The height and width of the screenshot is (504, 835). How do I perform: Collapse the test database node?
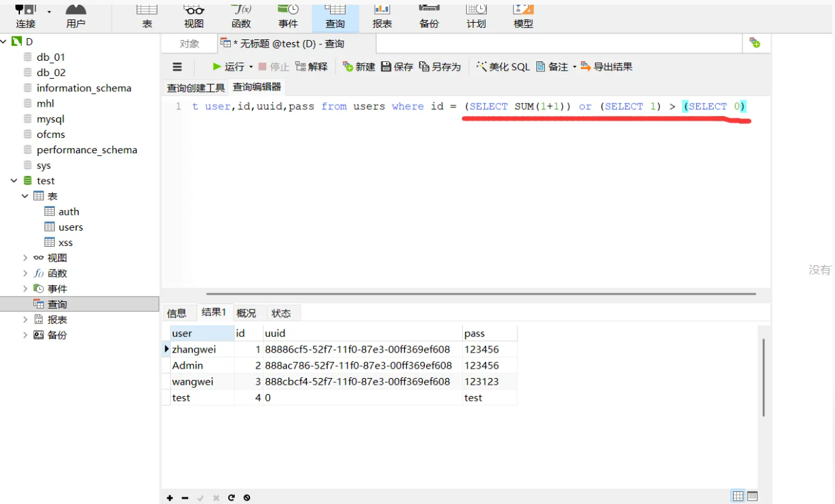pyautogui.click(x=14, y=181)
